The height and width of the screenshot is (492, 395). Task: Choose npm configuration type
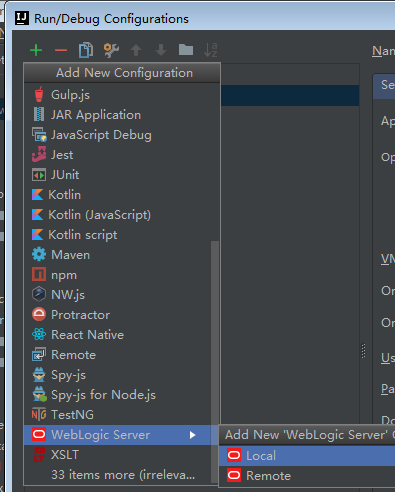pyautogui.click(x=118, y=275)
